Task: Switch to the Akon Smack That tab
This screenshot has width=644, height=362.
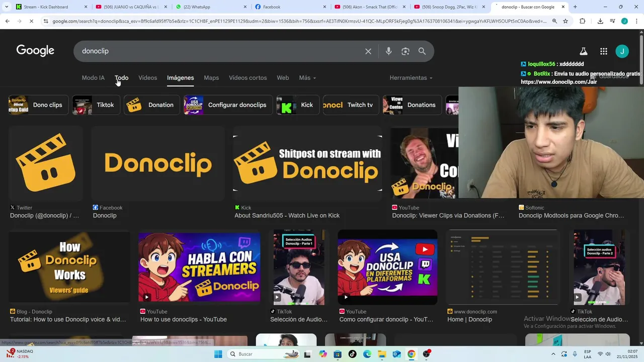Action: [x=370, y=7]
